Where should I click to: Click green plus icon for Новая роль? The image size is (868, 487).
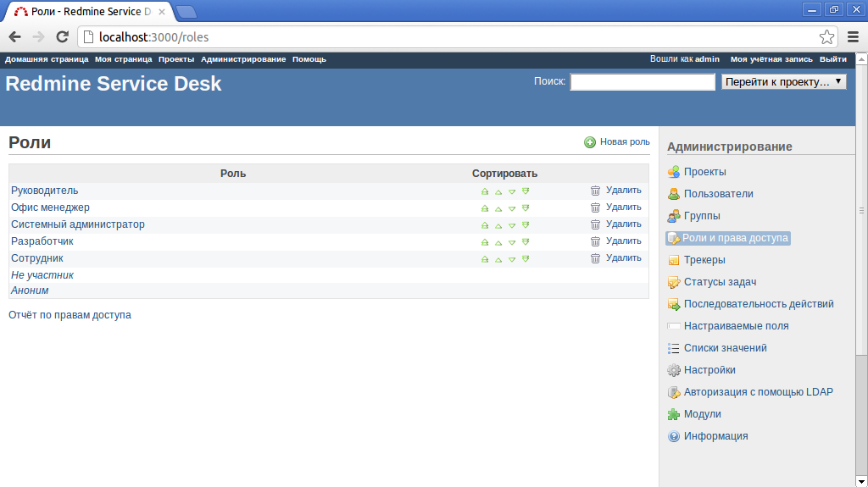click(x=590, y=142)
